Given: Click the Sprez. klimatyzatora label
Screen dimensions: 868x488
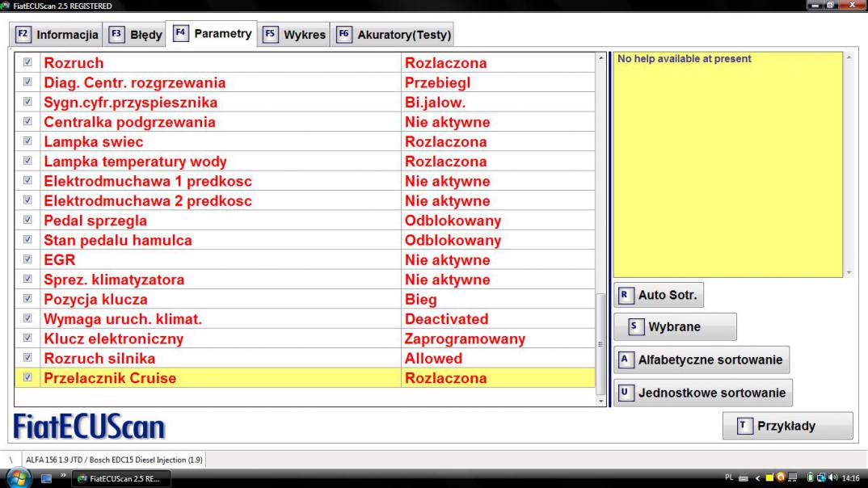Looking at the screenshot, I should coord(114,280).
